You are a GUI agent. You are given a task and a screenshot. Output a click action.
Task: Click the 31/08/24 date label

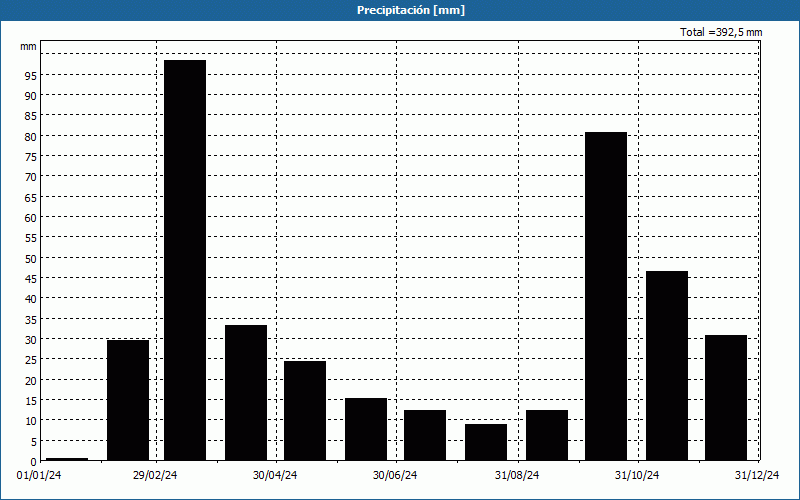point(517,476)
